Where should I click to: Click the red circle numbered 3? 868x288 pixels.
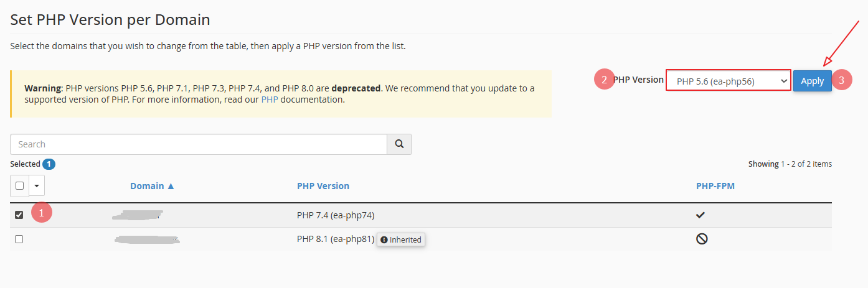coord(842,80)
